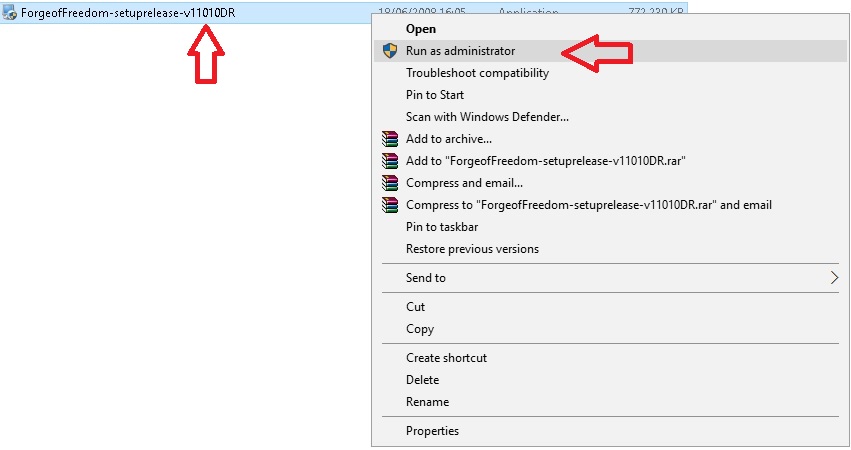The width and height of the screenshot is (851, 450).
Task: Click WinRAR icon beside Compress to rar and email
Action: point(390,205)
